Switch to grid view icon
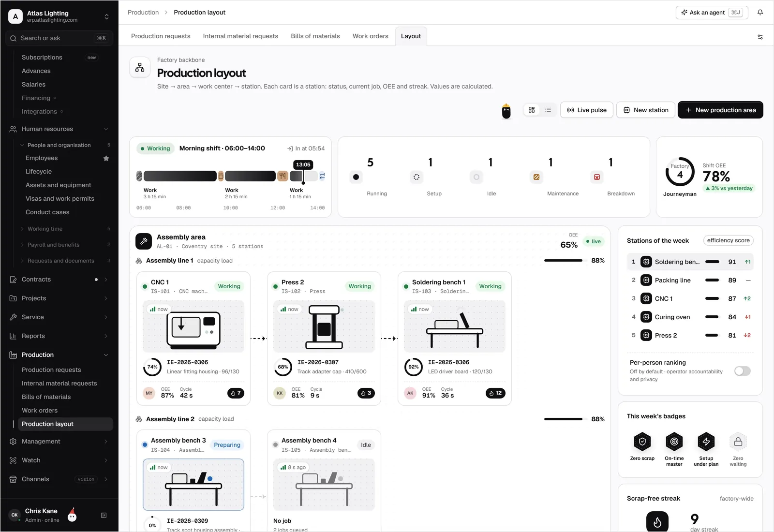This screenshot has width=774, height=532. click(532, 110)
